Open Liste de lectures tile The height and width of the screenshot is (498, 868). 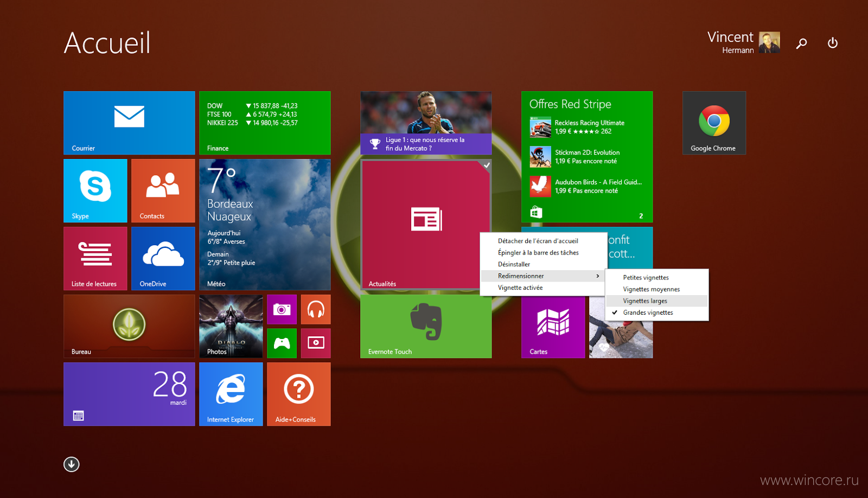tap(95, 258)
